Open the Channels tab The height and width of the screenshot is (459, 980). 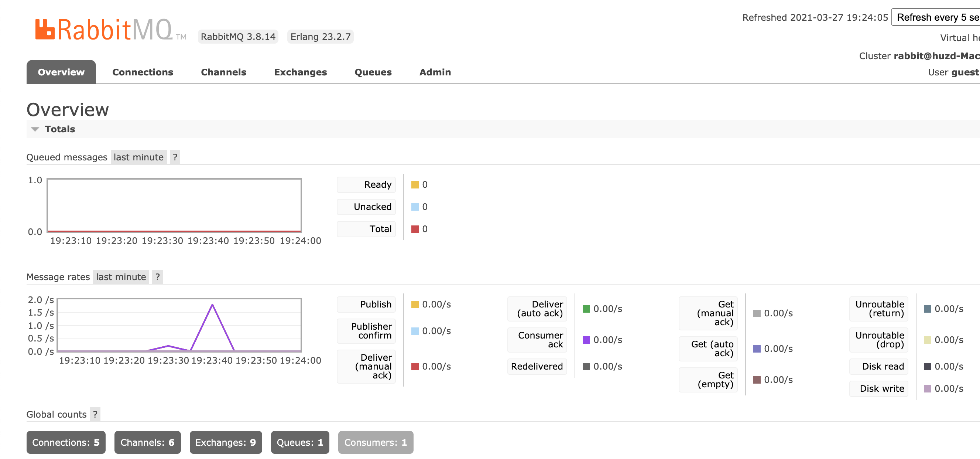(223, 72)
